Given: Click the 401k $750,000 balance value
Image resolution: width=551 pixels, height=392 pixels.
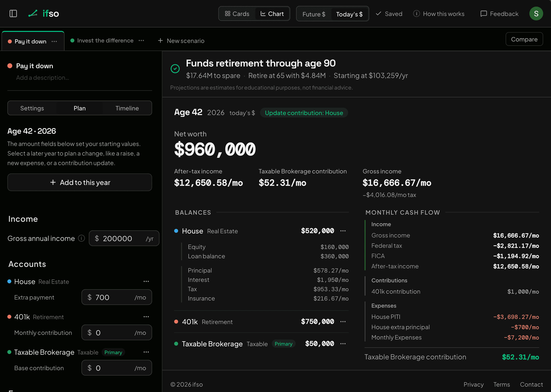Looking at the screenshot, I should point(317,322).
